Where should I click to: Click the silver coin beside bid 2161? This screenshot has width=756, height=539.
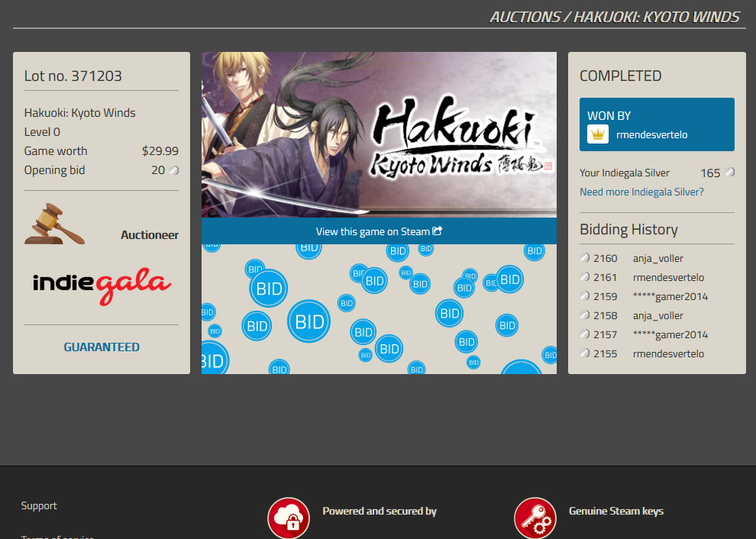585,277
